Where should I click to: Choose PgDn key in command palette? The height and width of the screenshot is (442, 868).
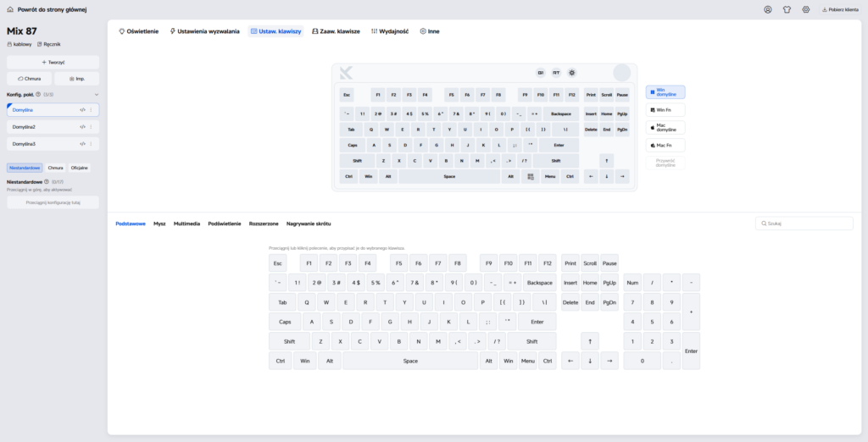click(x=609, y=302)
